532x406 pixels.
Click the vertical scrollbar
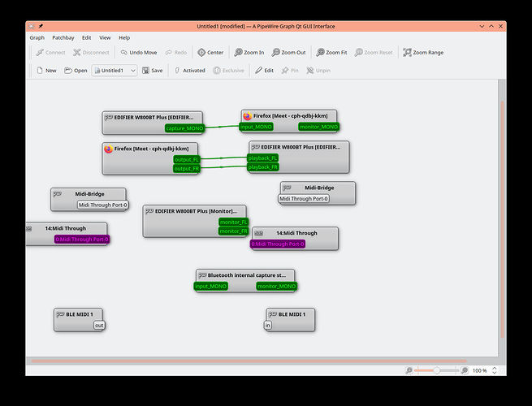pos(502,219)
